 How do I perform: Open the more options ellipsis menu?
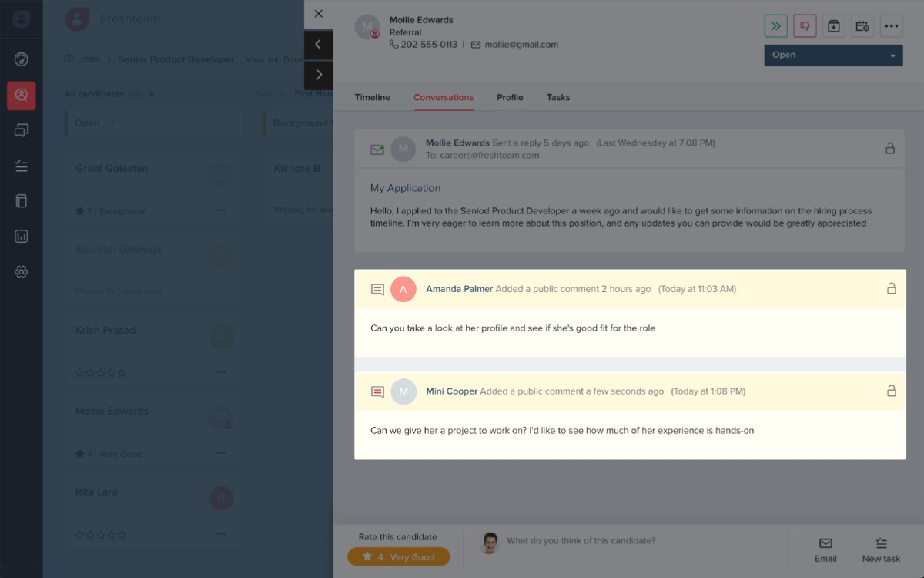(x=892, y=25)
